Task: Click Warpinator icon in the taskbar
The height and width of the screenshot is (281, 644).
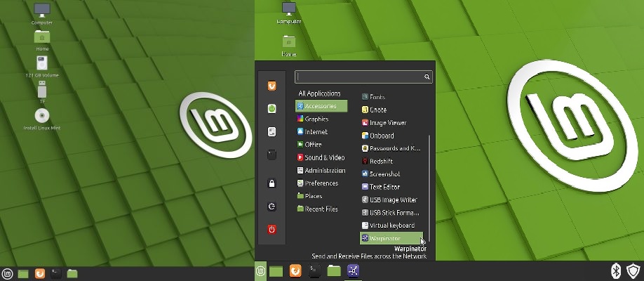Action: (353, 270)
